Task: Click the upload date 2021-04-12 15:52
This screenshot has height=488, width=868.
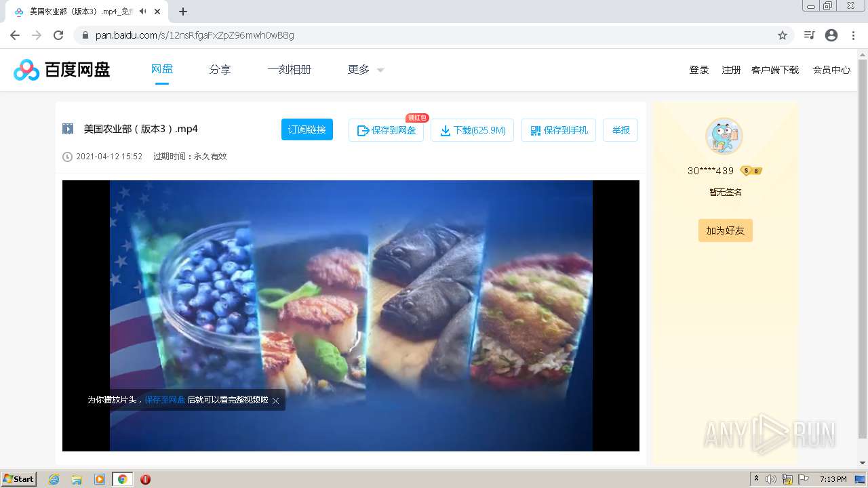Action: tap(109, 157)
